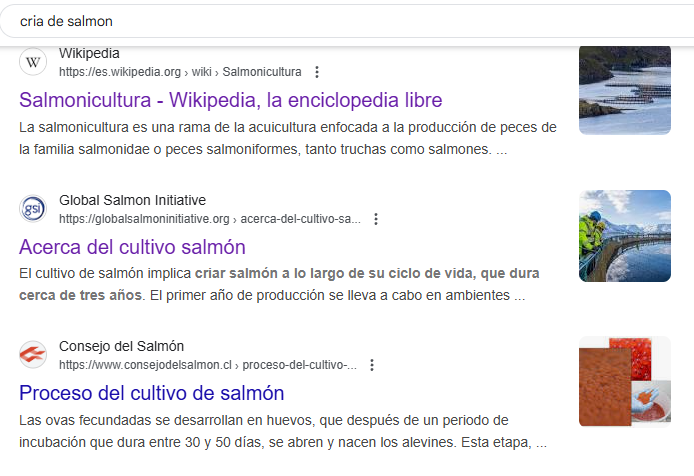Open the Acerca del cultivo salmón link
The image size is (694, 476).
pyautogui.click(x=132, y=247)
